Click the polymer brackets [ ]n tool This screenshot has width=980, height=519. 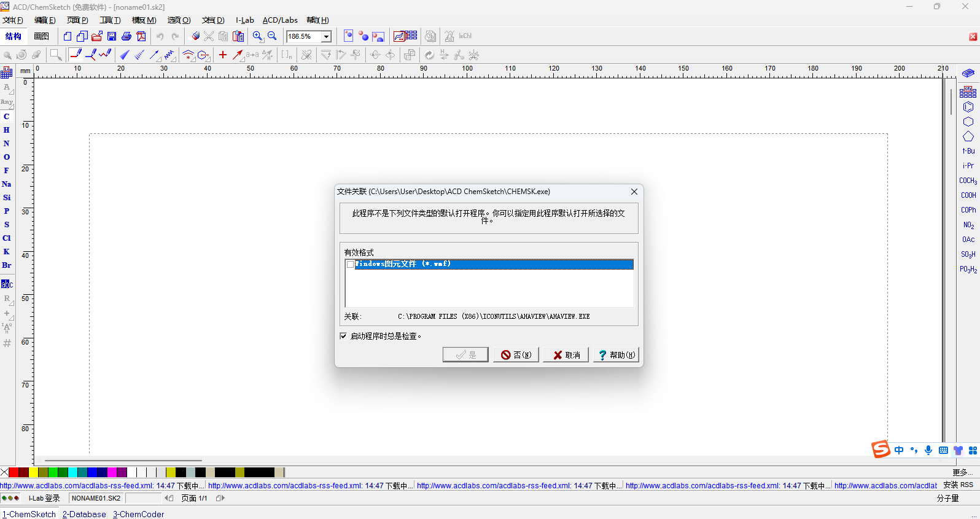click(x=287, y=55)
